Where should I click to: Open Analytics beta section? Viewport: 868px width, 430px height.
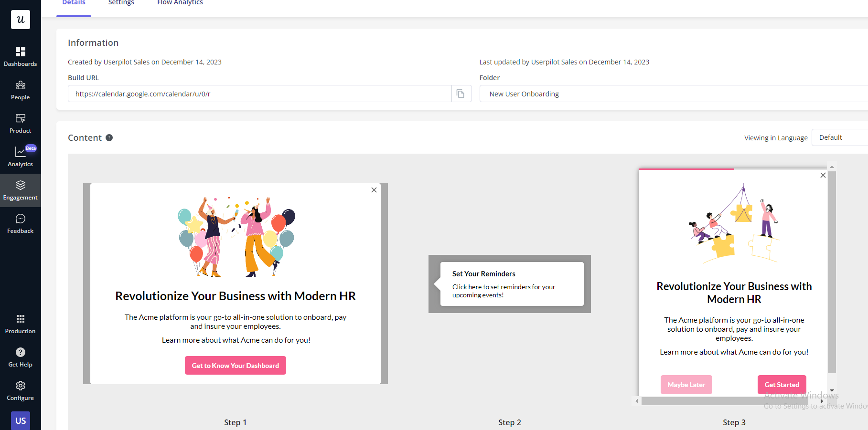pos(20,157)
